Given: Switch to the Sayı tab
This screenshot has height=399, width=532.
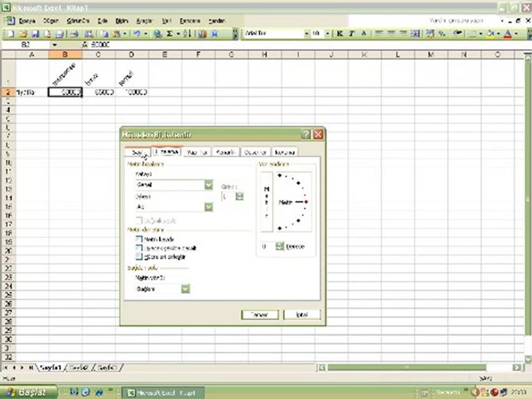Looking at the screenshot, I should 137,152.
